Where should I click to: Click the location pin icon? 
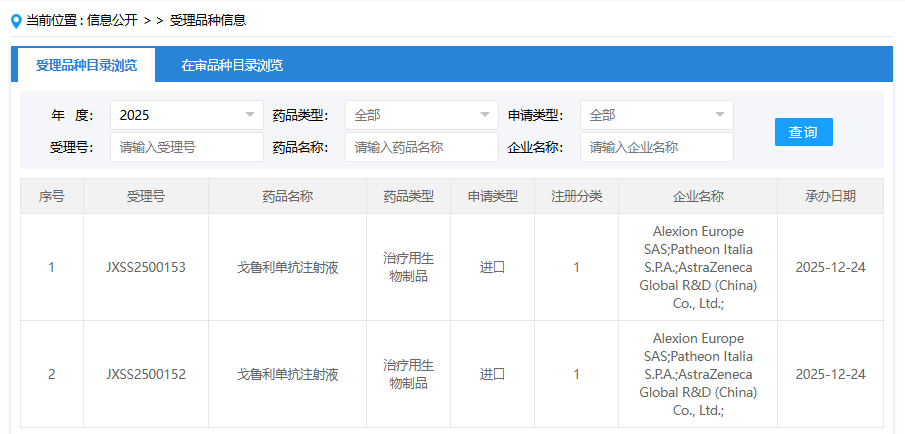(15, 20)
